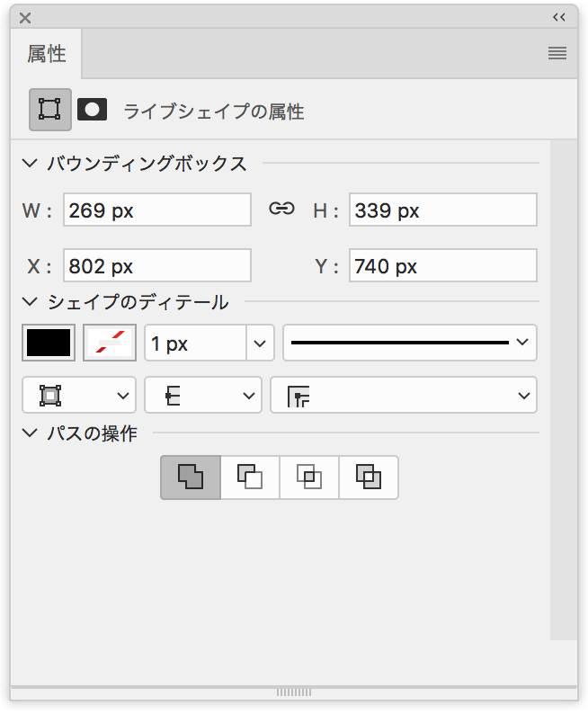Click the W width input field
This screenshot has width=588, height=714.
point(157,210)
